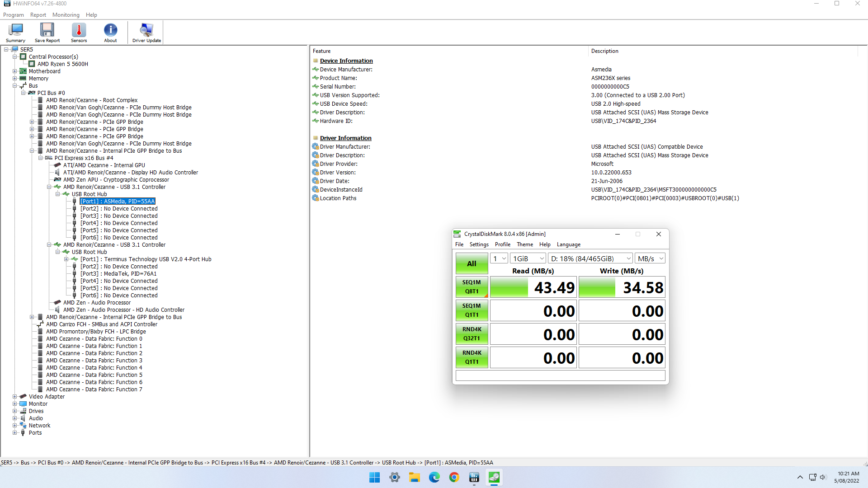Expand the Ports tree node
The image size is (868, 488).
[15, 433]
